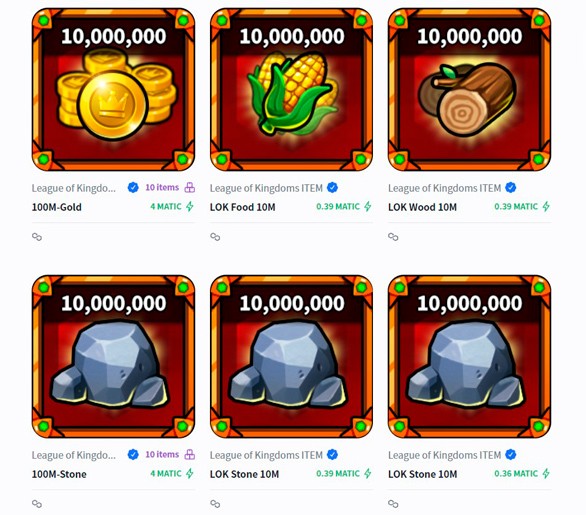Click the 100M-Stone item title

[x=59, y=474]
